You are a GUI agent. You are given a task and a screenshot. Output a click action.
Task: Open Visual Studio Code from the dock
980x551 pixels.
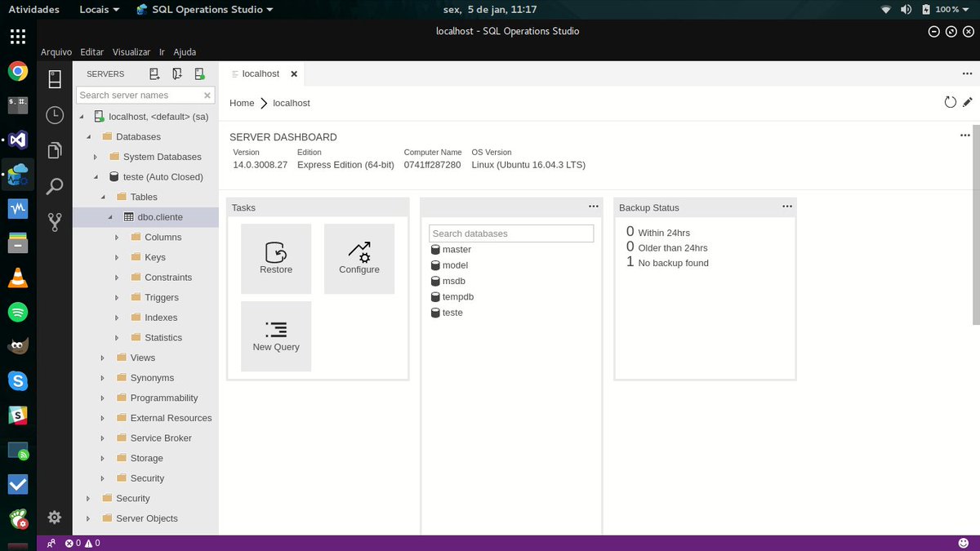(x=18, y=140)
